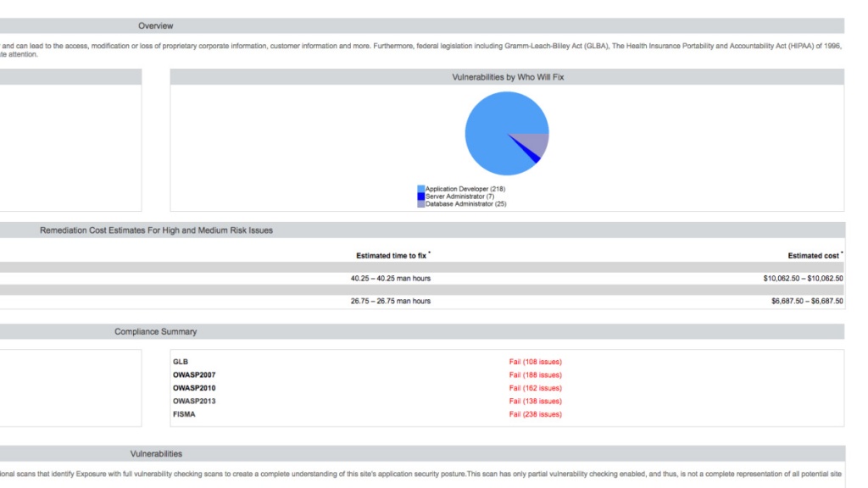Screen dimensions: 868x488
Task: Select the Vulnerabilities by Who Will Fix heading
Action: coord(508,77)
